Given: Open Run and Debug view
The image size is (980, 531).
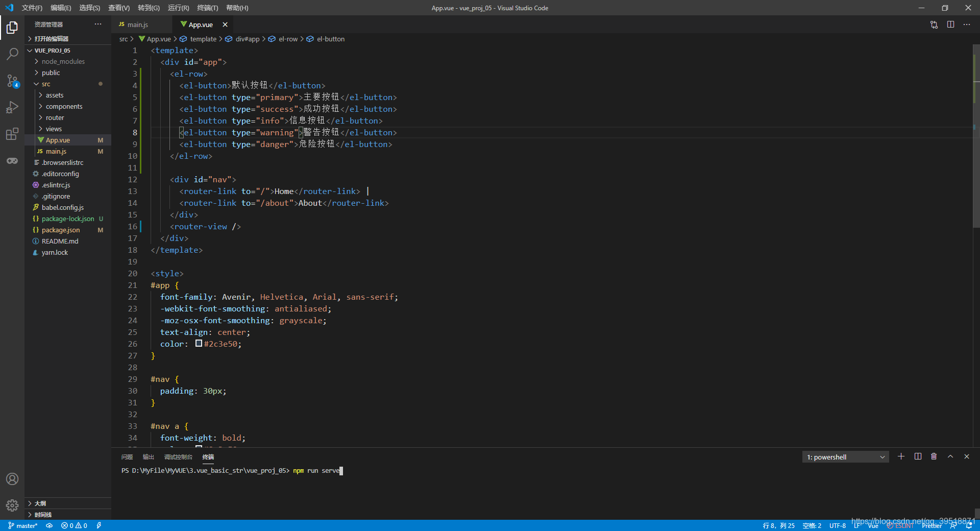Looking at the screenshot, I should [12, 107].
